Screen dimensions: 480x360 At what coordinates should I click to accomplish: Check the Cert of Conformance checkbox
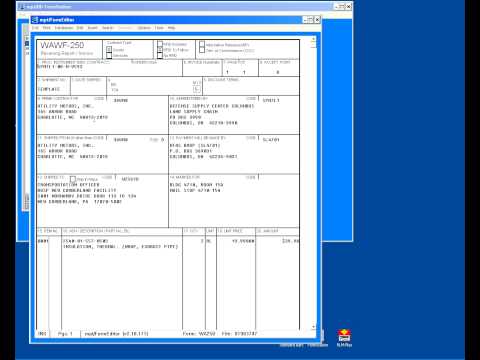pos(202,50)
